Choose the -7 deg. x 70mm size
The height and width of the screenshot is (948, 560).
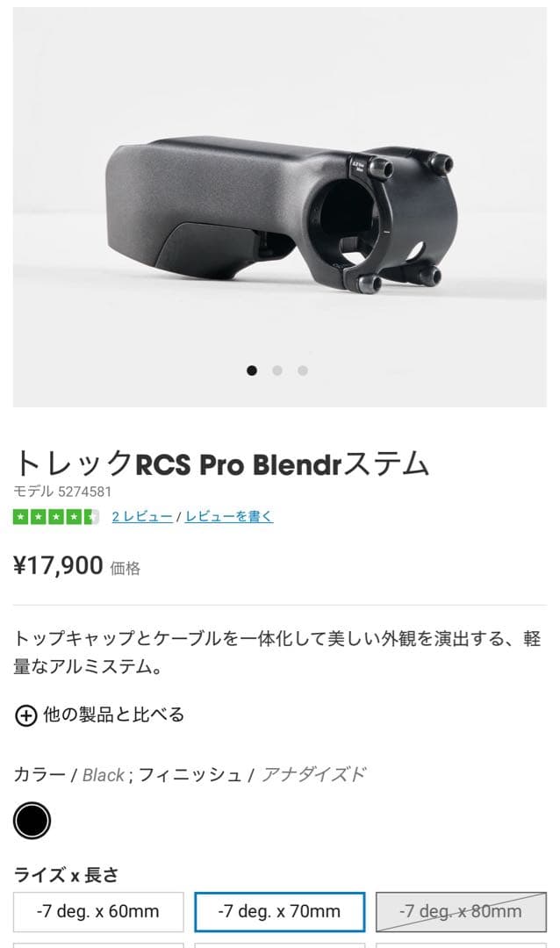279,912
